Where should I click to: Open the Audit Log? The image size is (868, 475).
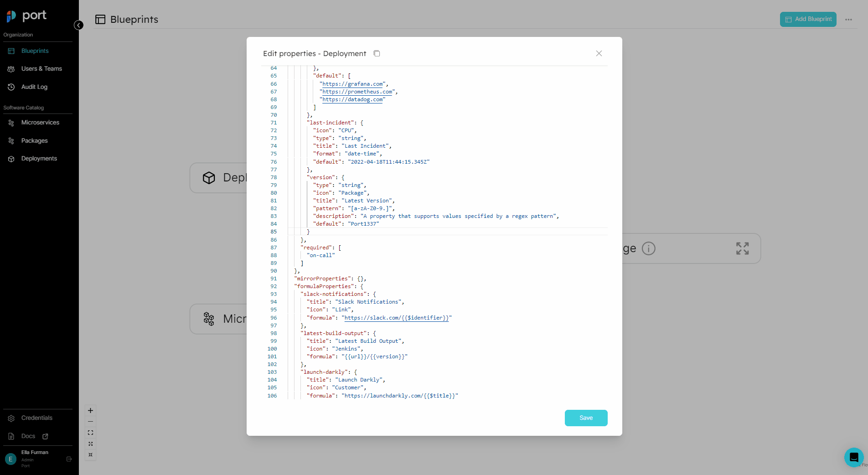point(34,87)
